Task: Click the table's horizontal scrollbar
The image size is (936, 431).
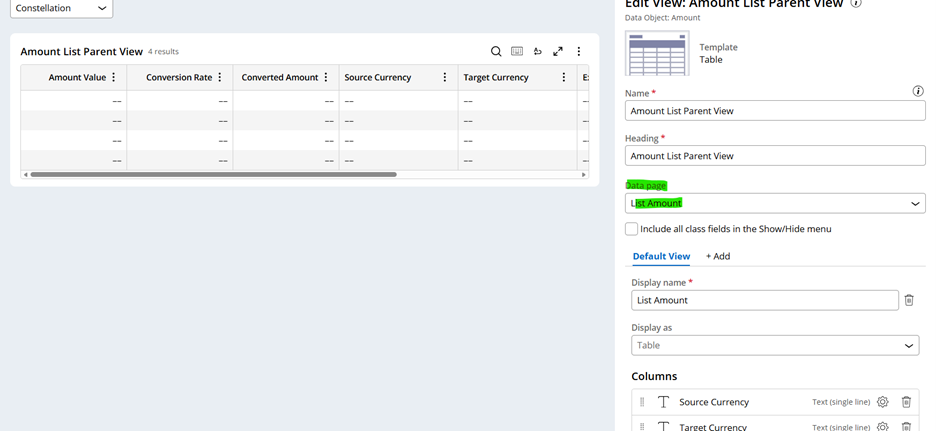Action: [213, 174]
